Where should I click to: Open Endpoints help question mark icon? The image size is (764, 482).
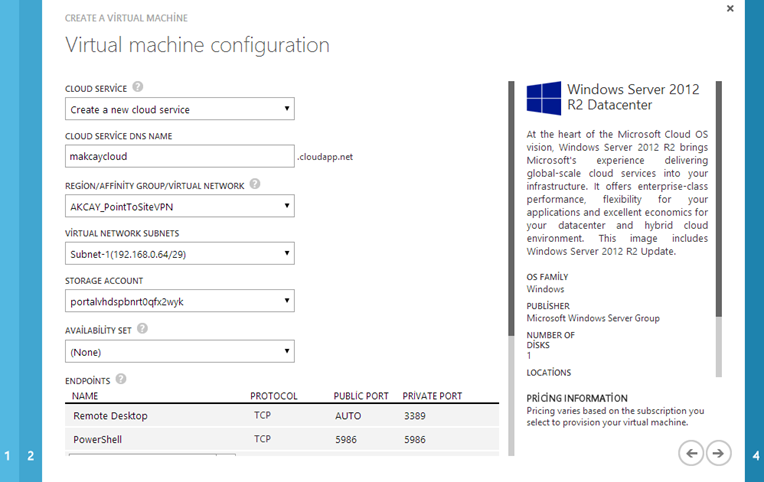(x=121, y=379)
